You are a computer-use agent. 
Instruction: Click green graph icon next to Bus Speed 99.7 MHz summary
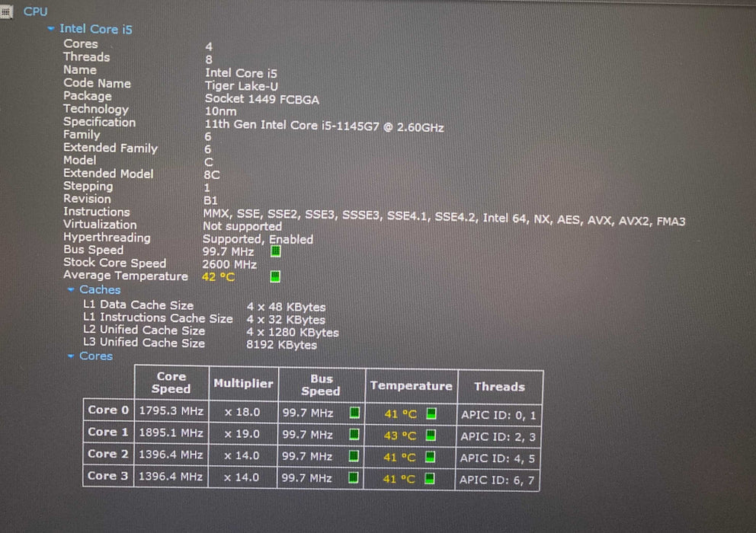(x=275, y=251)
